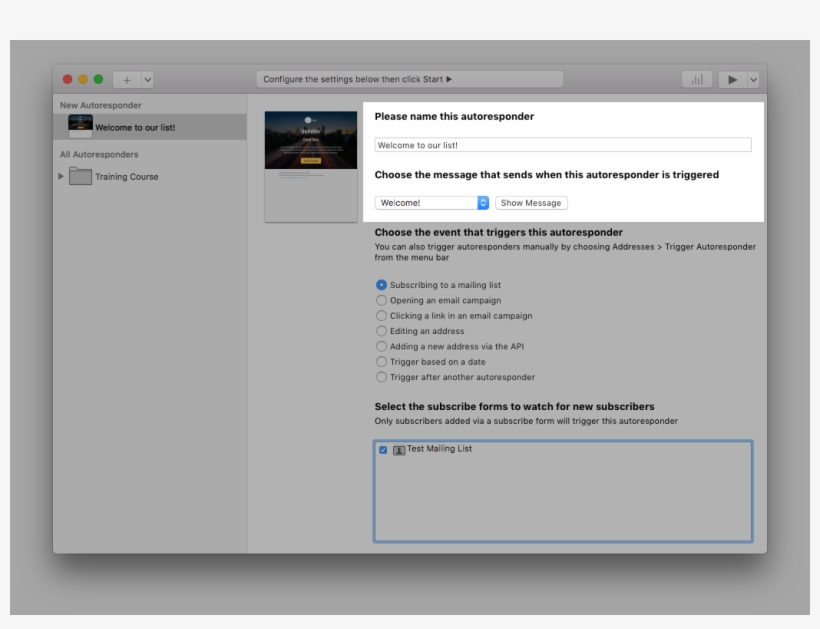This screenshot has height=629, width=820.
Task: Open the 'Welcome!' message dropdown
Action: pos(432,203)
